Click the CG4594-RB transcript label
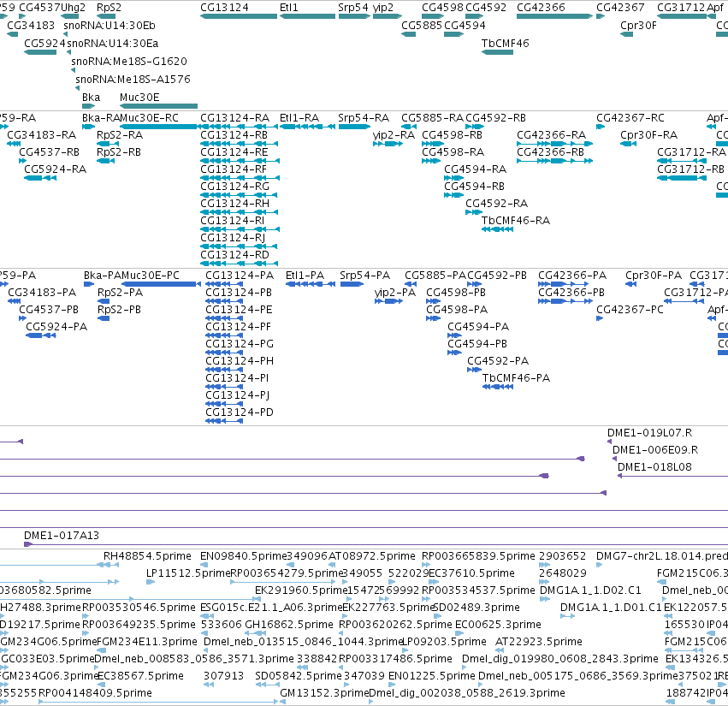The width and height of the screenshot is (728, 706). [x=474, y=187]
